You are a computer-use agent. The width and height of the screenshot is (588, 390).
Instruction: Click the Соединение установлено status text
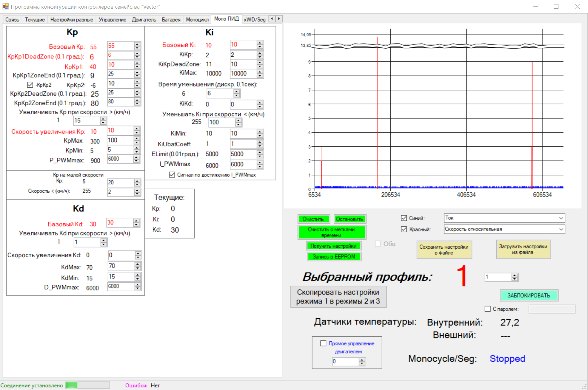(32, 386)
